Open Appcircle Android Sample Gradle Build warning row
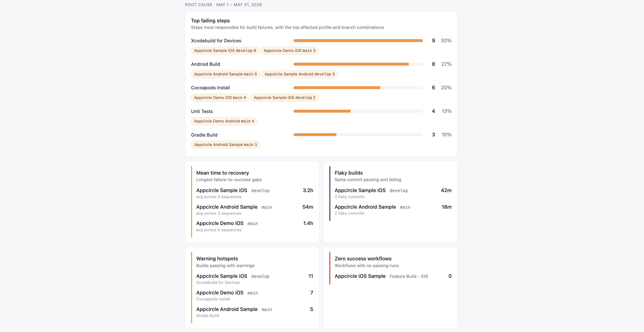 tap(255, 312)
